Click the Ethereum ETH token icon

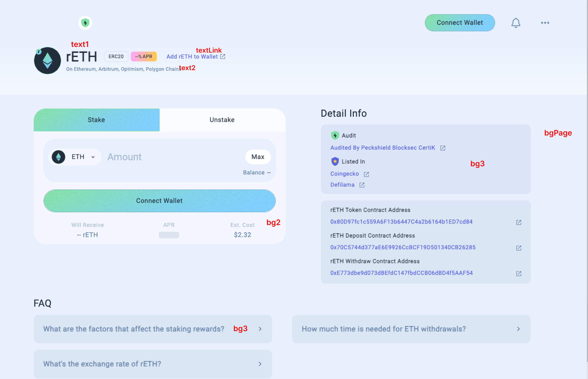(x=58, y=157)
